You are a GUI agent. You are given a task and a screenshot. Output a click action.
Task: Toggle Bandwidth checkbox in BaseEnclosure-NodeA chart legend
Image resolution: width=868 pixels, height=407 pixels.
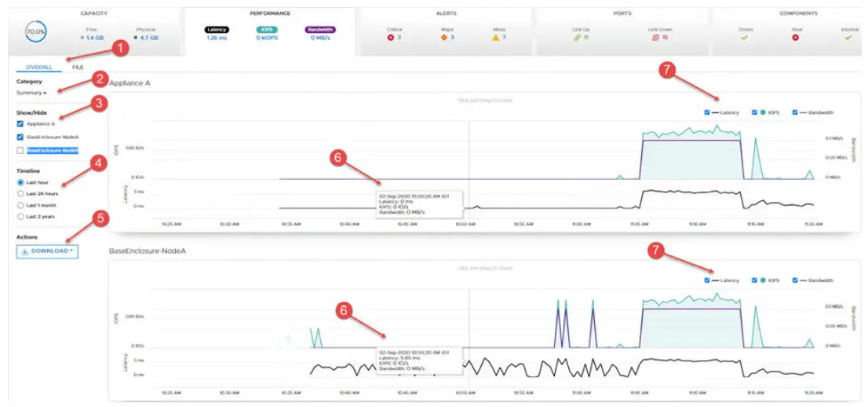[x=796, y=280]
